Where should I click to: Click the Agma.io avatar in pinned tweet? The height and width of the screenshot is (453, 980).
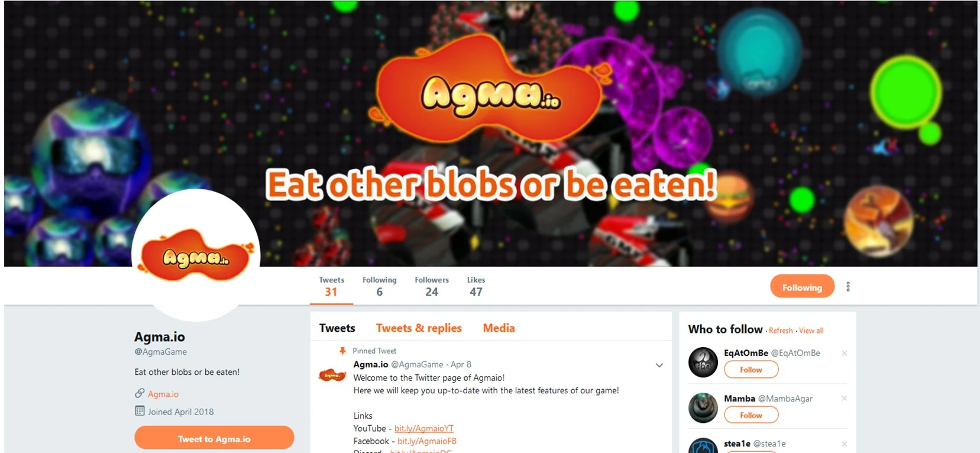point(332,375)
